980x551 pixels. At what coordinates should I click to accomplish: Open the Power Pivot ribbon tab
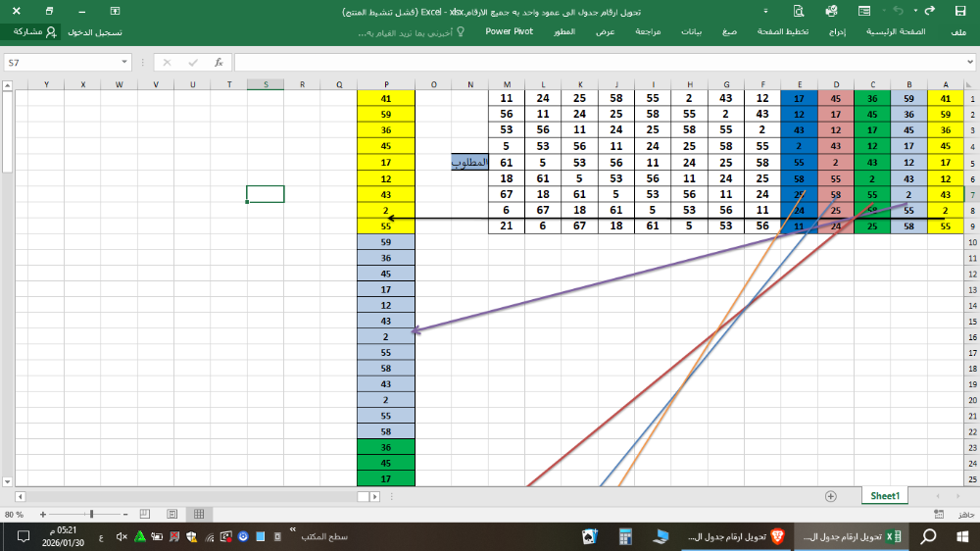click(x=510, y=32)
